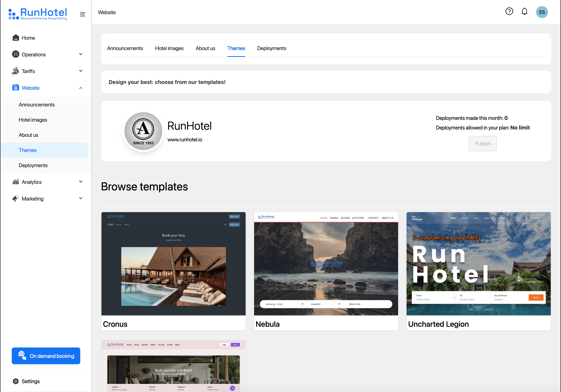Switch to the Hotel images tab
The height and width of the screenshot is (392, 561).
point(169,48)
